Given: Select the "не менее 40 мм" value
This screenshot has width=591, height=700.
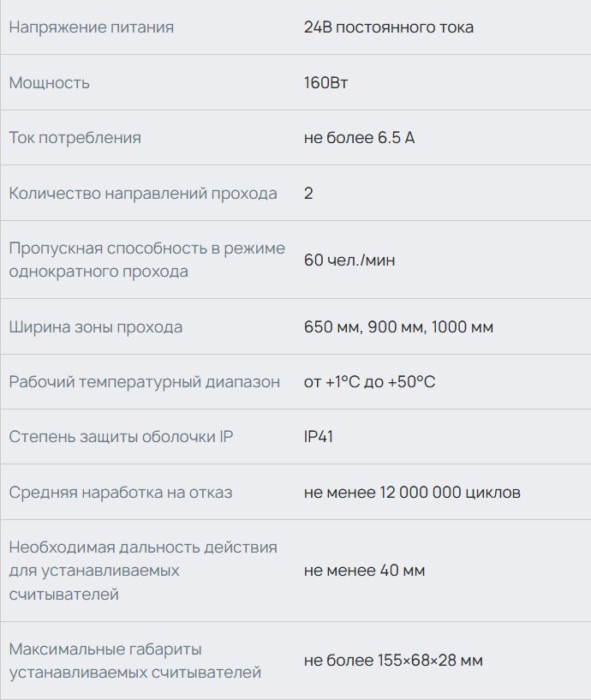Looking at the screenshot, I should point(364,571).
